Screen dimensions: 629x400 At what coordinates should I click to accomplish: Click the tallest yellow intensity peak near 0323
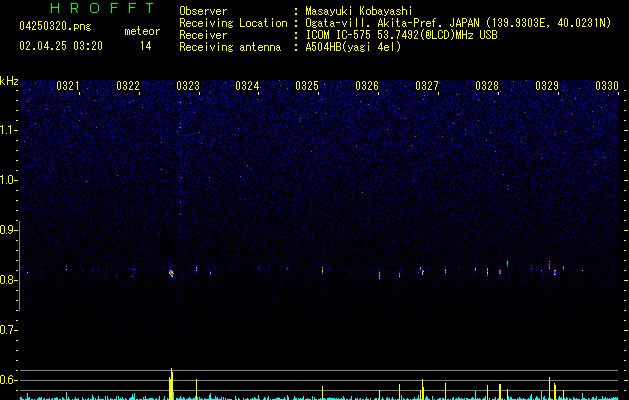pos(171,384)
